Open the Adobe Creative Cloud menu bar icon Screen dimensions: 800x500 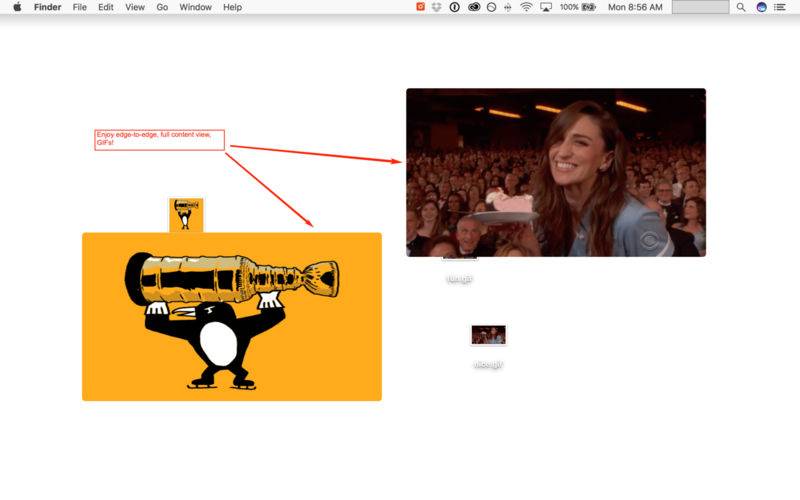point(473,7)
